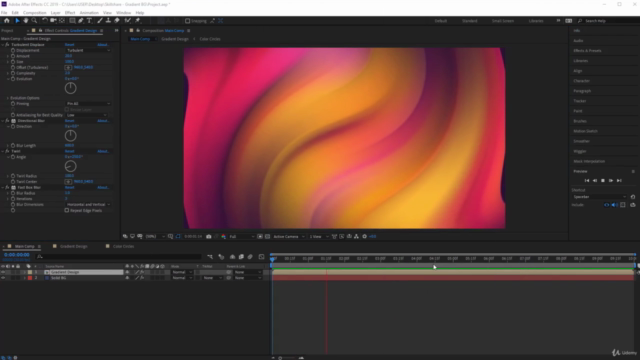Viewport: 640px width, 360px height.
Task: Reset the Turbulent Displace effect
Action: pos(69,44)
